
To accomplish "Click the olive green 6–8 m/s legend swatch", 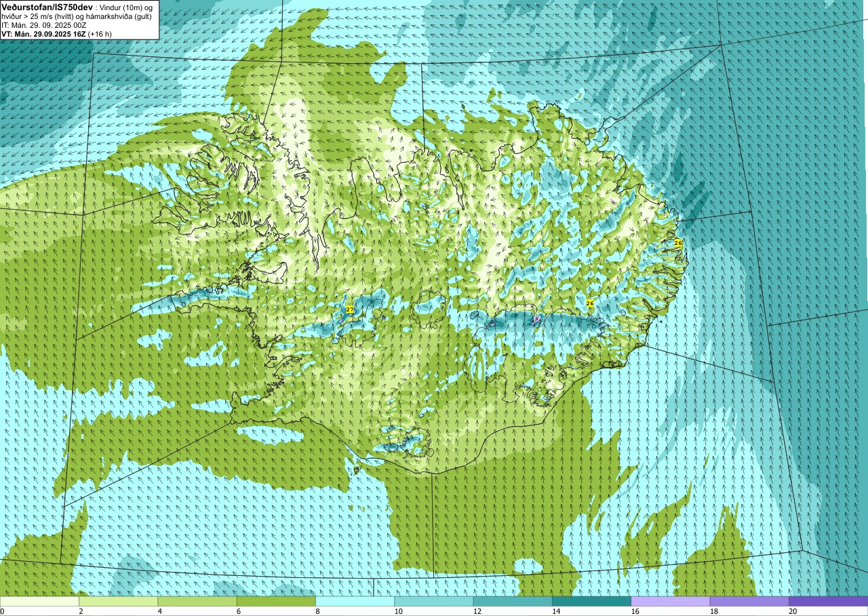I will (276, 601).
